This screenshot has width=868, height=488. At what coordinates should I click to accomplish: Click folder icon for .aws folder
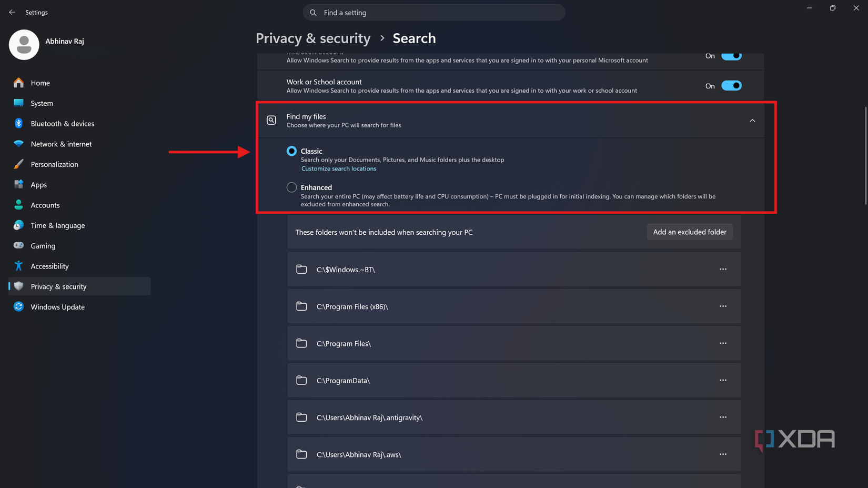(x=301, y=454)
